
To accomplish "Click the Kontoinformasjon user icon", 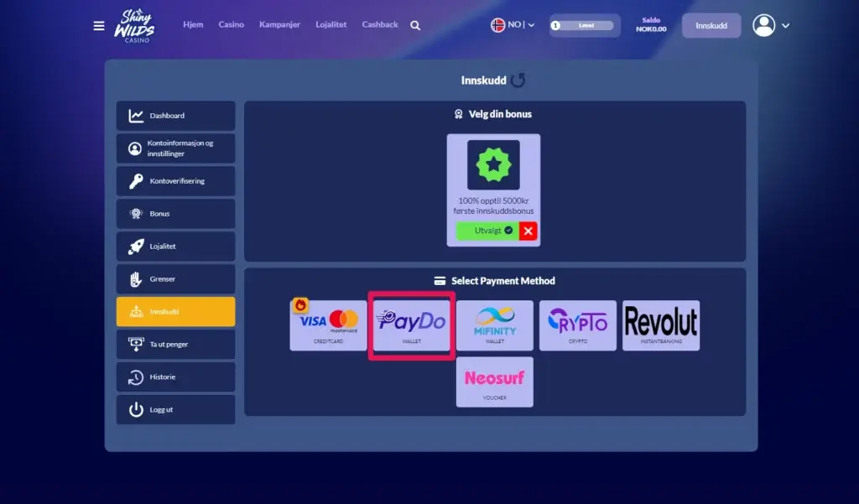I will (x=135, y=148).
